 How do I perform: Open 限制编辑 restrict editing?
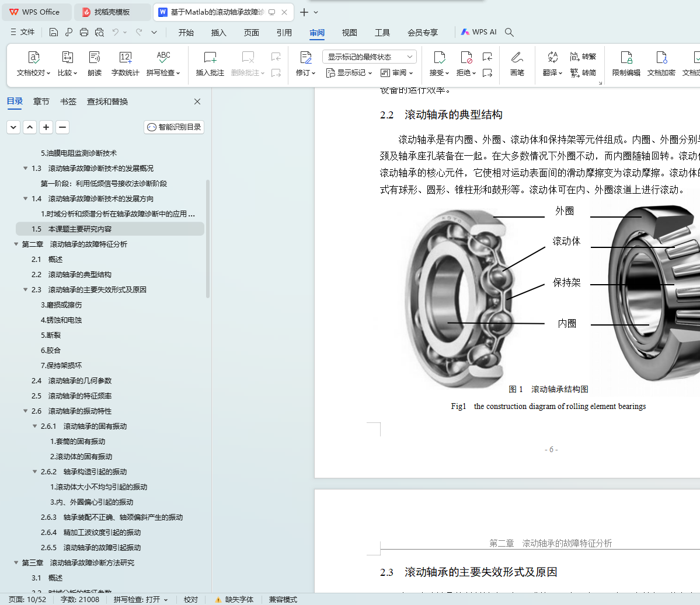click(x=626, y=64)
